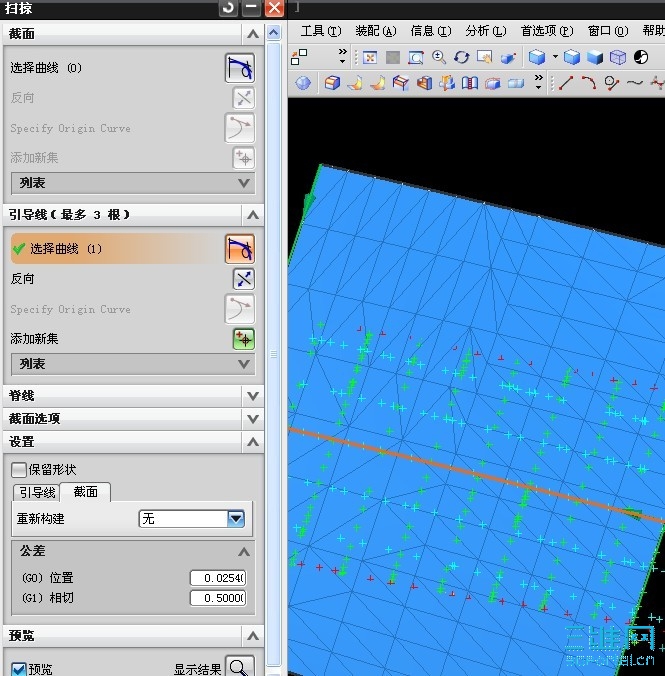Click 选择曲线 (0) in section group
Viewport: 665px width, 676px height.
coord(46,68)
